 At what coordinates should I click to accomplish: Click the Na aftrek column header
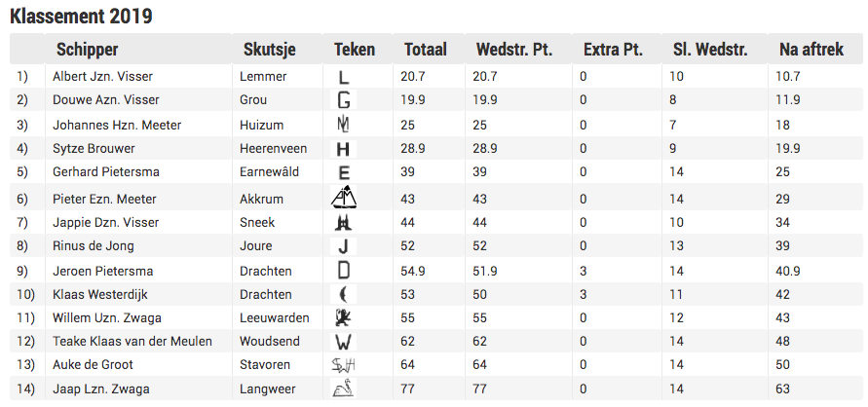[x=811, y=50]
